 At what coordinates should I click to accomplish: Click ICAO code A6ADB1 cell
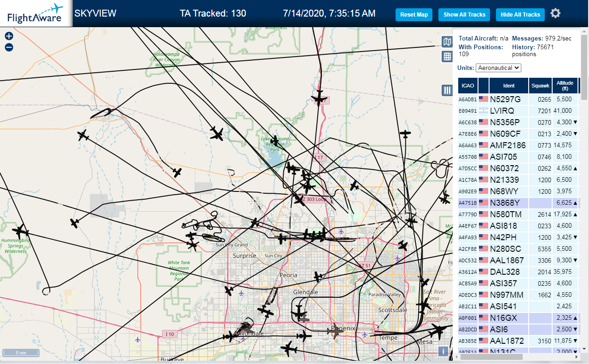click(468, 99)
